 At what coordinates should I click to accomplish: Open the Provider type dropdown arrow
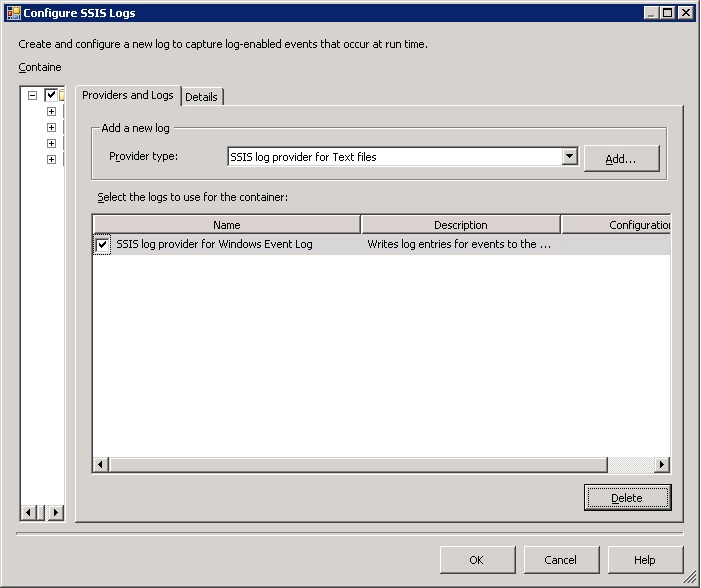569,157
